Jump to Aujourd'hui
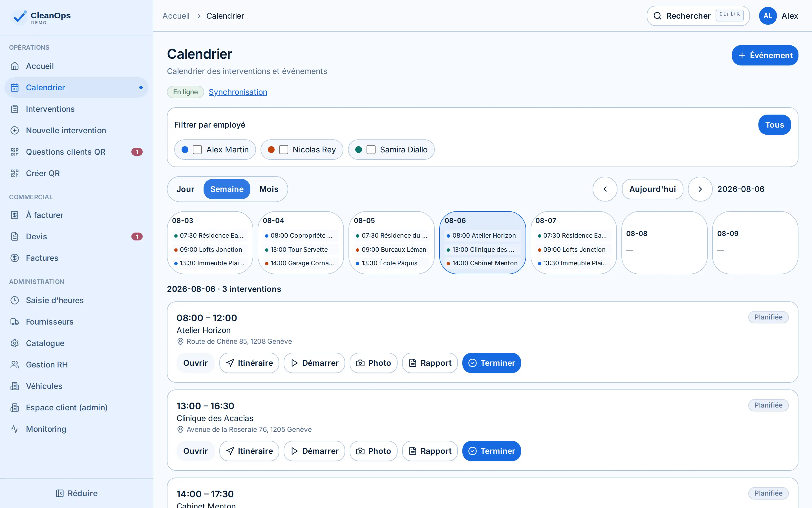812x508 pixels. [653, 189]
